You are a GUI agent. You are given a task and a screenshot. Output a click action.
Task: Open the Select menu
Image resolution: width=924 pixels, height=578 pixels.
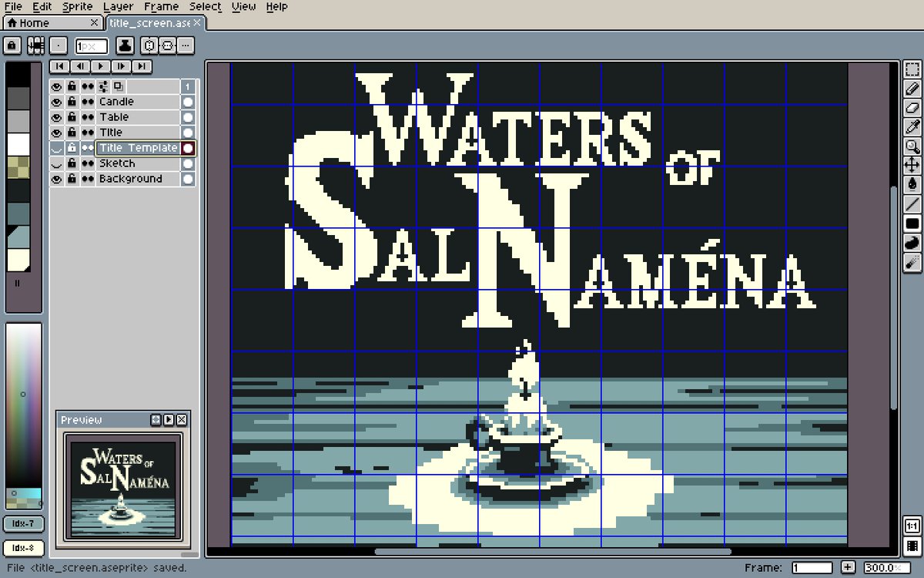pyautogui.click(x=206, y=7)
